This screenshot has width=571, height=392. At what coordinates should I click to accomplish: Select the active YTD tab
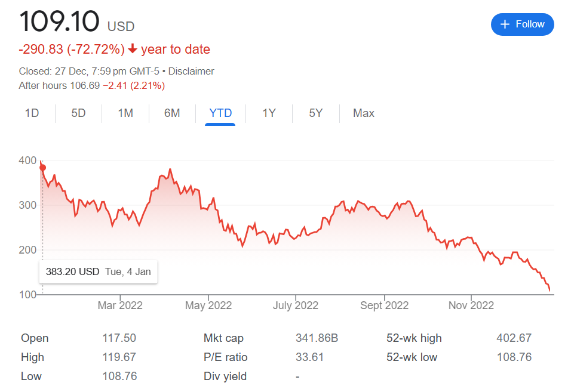[220, 113]
